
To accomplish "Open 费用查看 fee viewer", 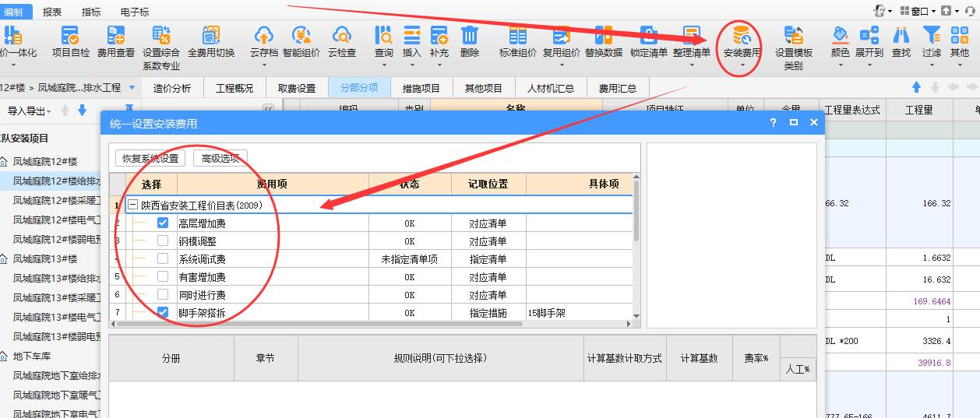I will [116, 41].
